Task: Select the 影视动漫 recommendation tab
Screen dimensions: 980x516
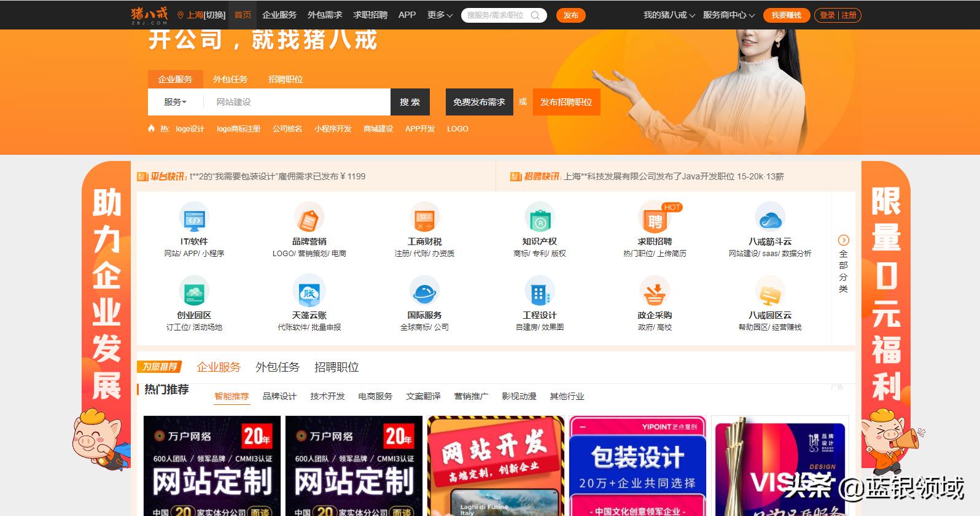Action: point(519,396)
